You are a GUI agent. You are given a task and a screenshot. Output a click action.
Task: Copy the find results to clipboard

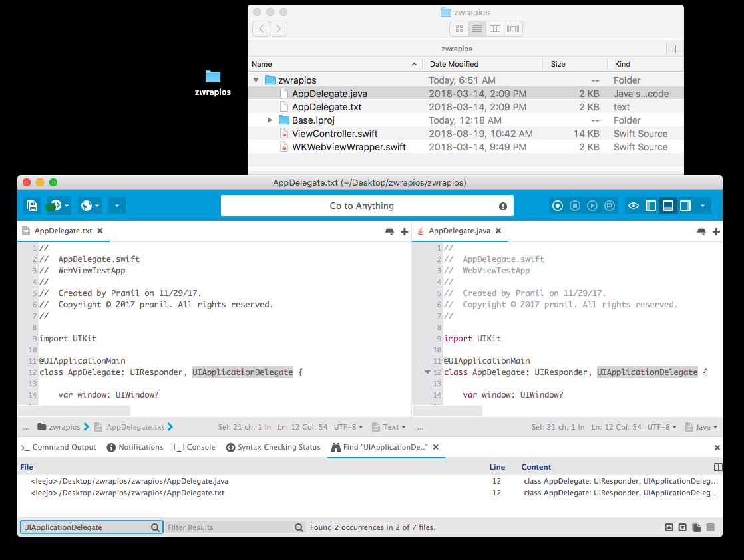point(697,527)
